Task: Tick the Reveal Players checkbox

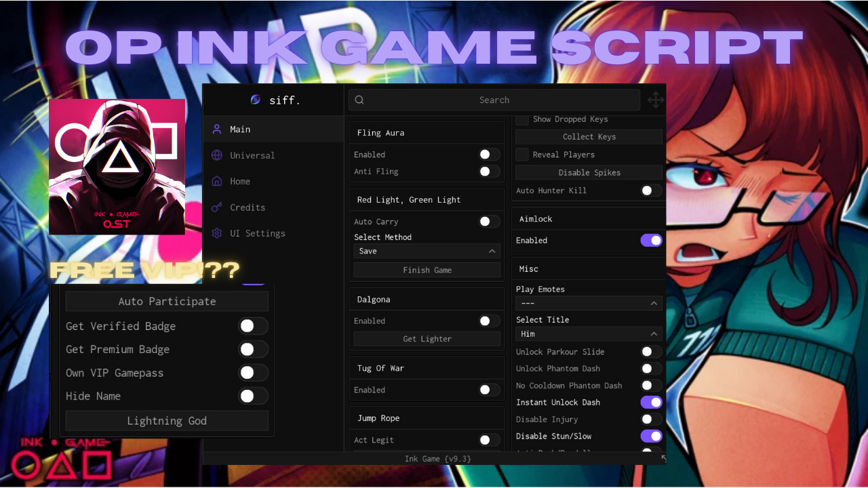Action: tap(522, 155)
